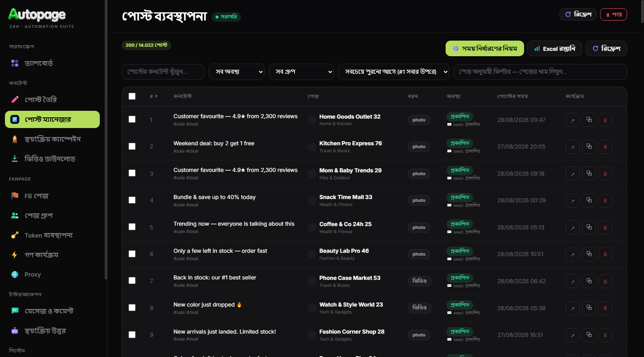Image resolution: width=644 pixels, height=357 pixels.
Task: Open পেজ গ্রুপ in sidebar
Action: (x=52, y=216)
